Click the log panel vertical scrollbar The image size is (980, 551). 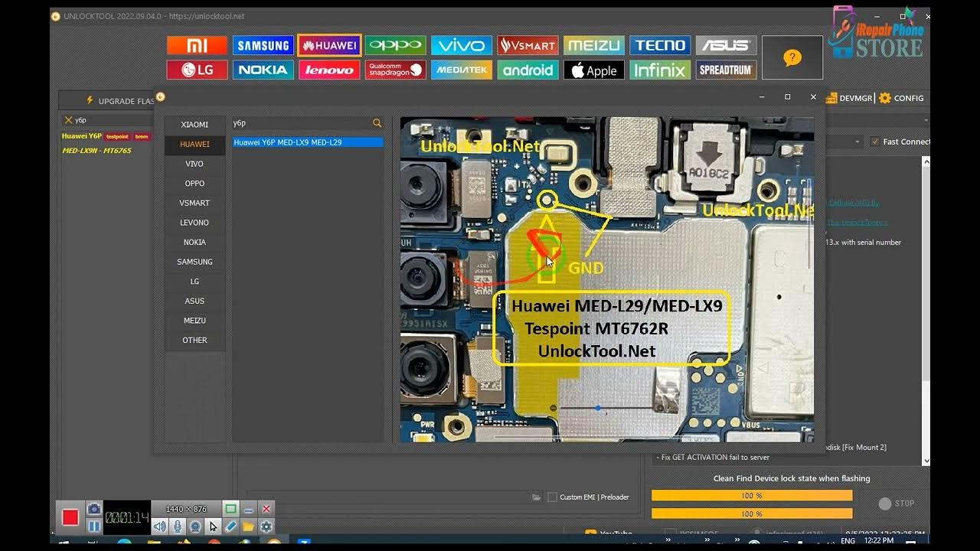pos(926,310)
